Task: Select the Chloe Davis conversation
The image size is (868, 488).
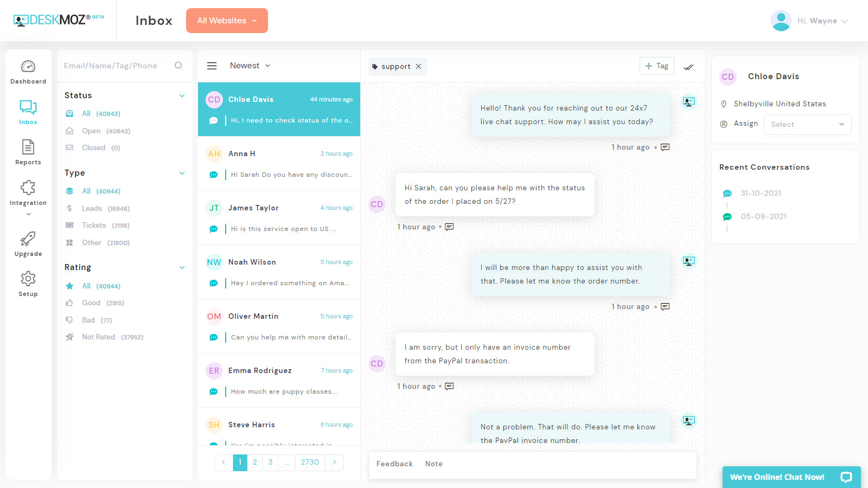Action: coord(279,110)
